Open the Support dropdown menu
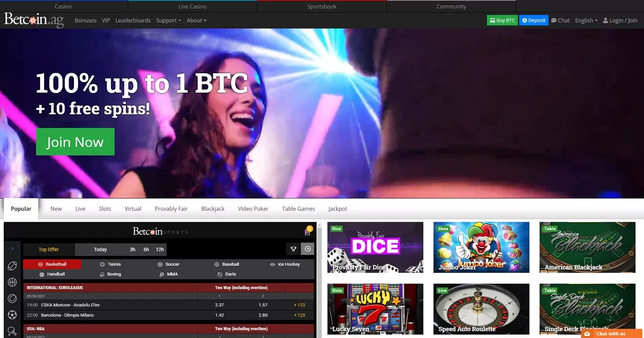Viewport: 644px width, 338px height. pos(168,20)
